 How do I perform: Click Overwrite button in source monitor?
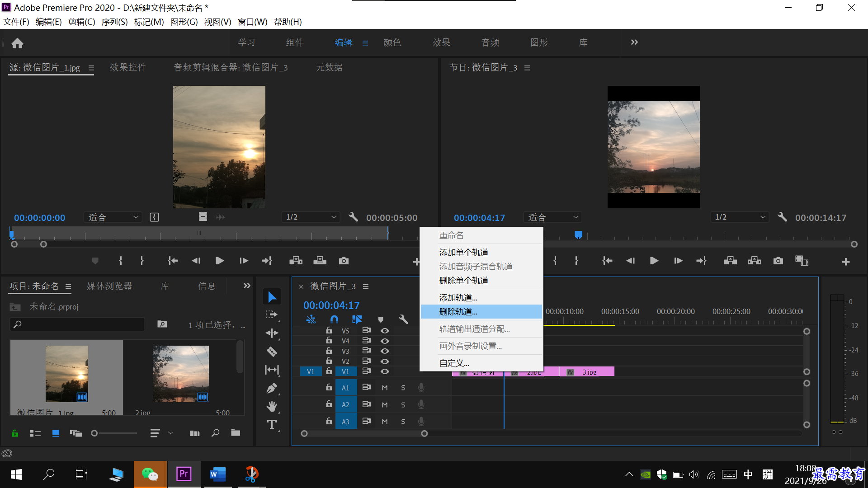[320, 261]
